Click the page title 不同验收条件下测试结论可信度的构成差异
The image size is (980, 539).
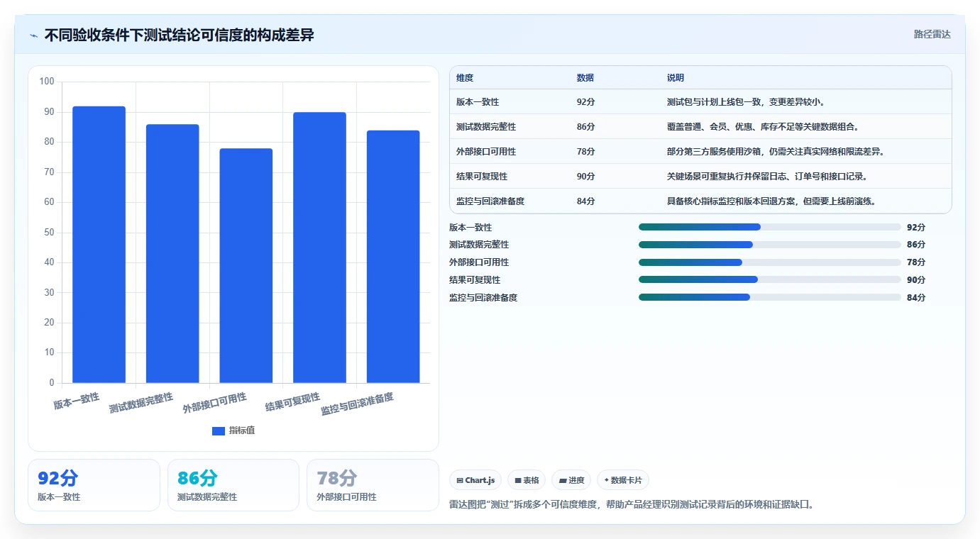click(x=179, y=35)
